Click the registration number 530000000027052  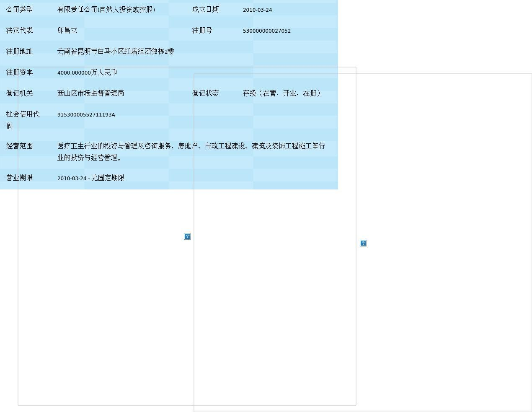pyautogui.click(x=267, y=31)
